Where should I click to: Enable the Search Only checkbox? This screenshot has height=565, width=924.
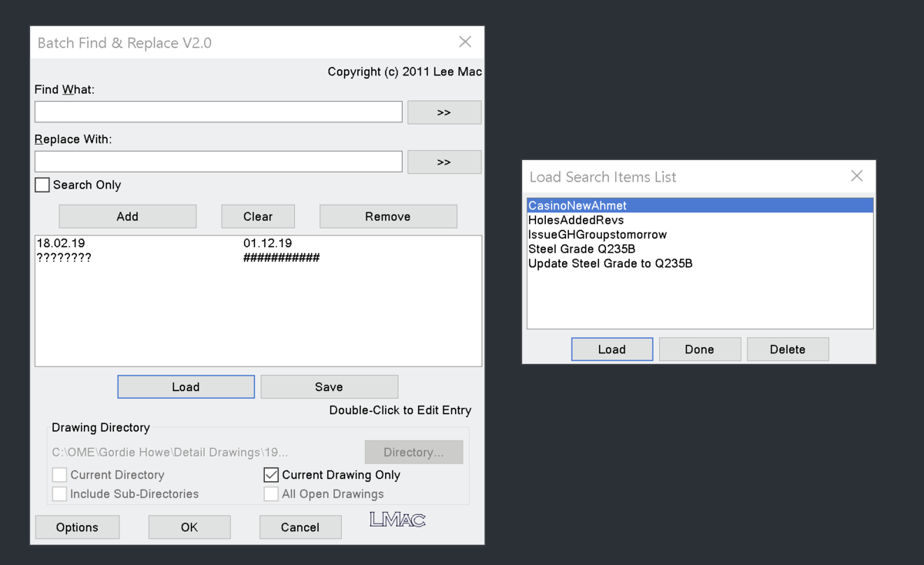pos(43,185)
